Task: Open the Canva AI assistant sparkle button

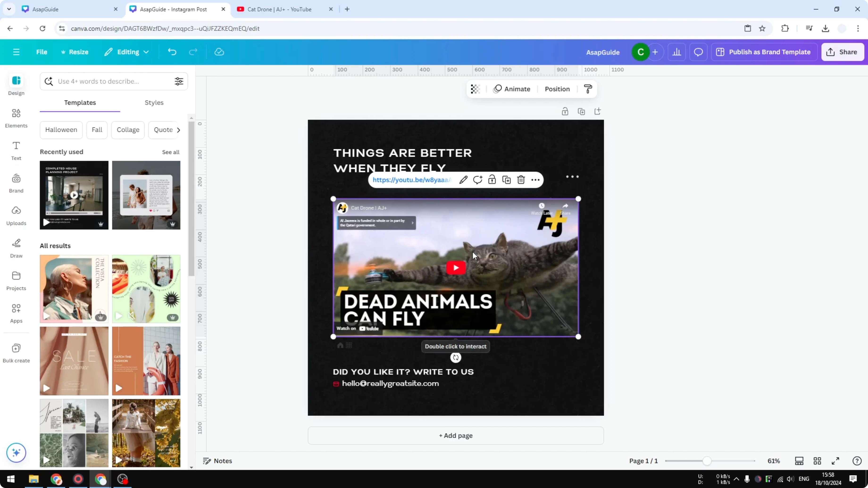Action: (16, 453)
